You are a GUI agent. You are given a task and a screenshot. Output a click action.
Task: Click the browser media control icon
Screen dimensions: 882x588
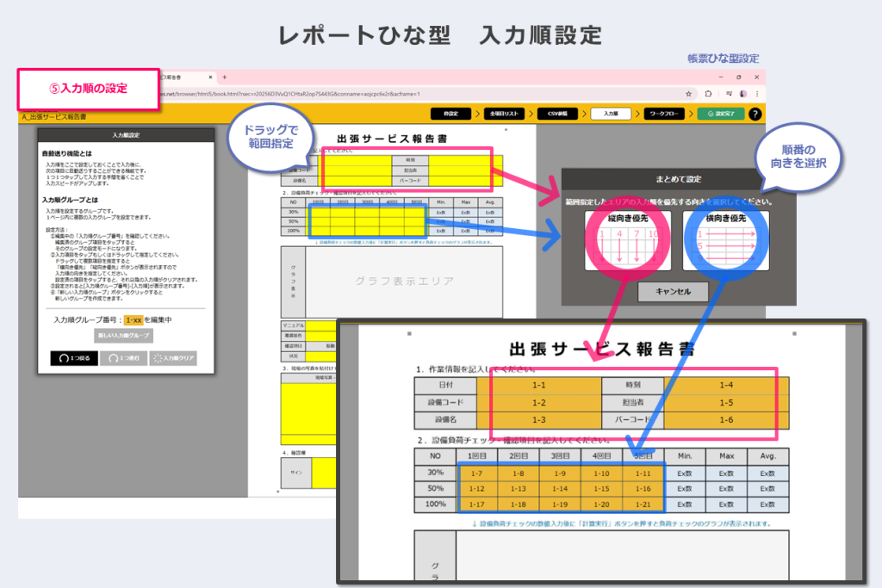(729, 94)
